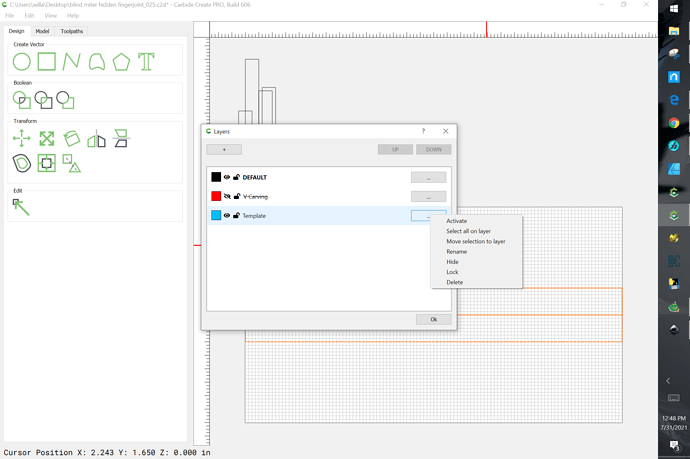The height and width of the screenshot is (459, 690).
Task: Select the Polygon vector tool
Action: (x=121, y=62)
